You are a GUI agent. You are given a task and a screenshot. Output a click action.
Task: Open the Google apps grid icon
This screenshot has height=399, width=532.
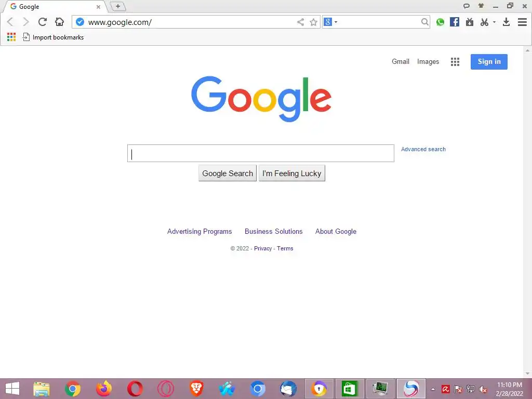point(455,62)
